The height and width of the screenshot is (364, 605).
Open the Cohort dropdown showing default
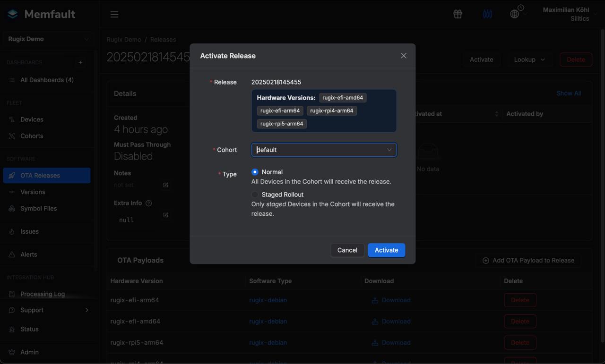click(324, 150)
